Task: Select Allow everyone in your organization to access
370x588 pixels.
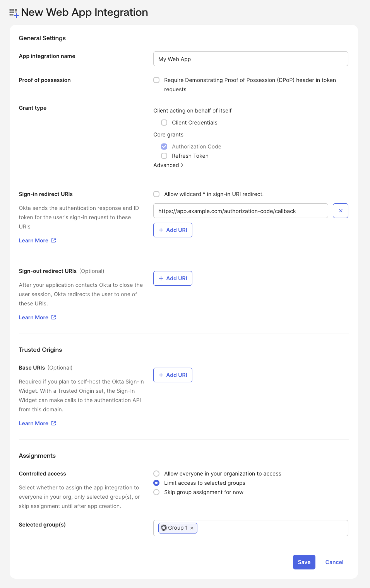Action: click(156, 473)
